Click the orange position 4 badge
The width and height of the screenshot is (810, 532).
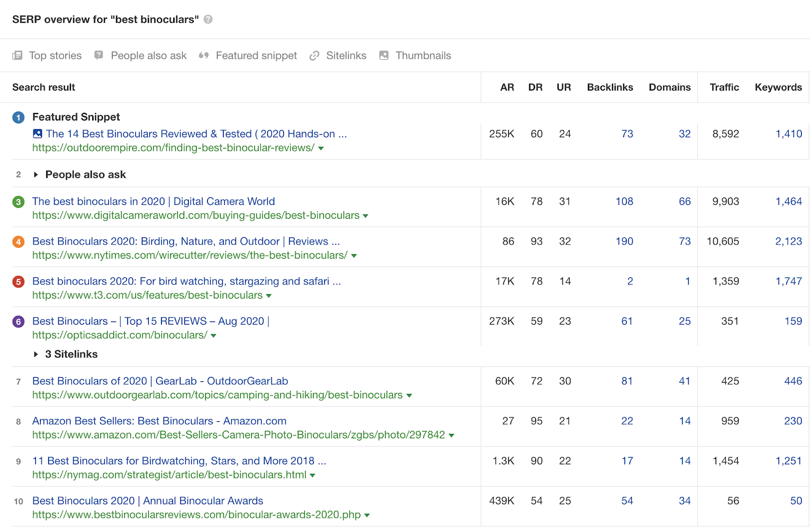coord(18,242)
